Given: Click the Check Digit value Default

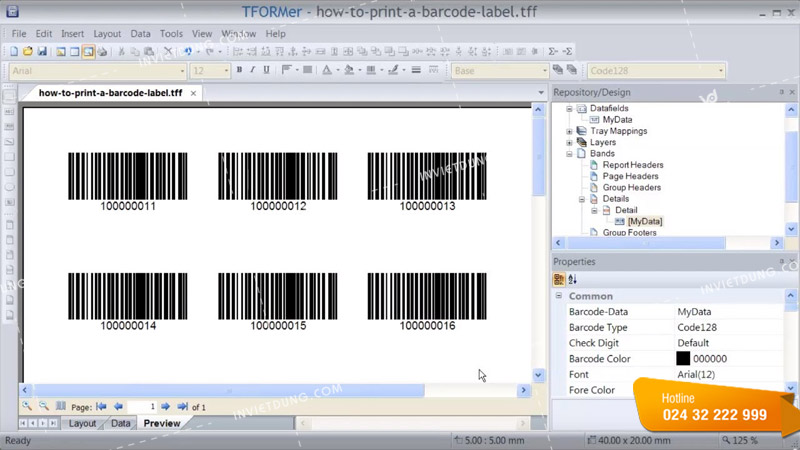Looking at the screenshot, I should point(693,343).
